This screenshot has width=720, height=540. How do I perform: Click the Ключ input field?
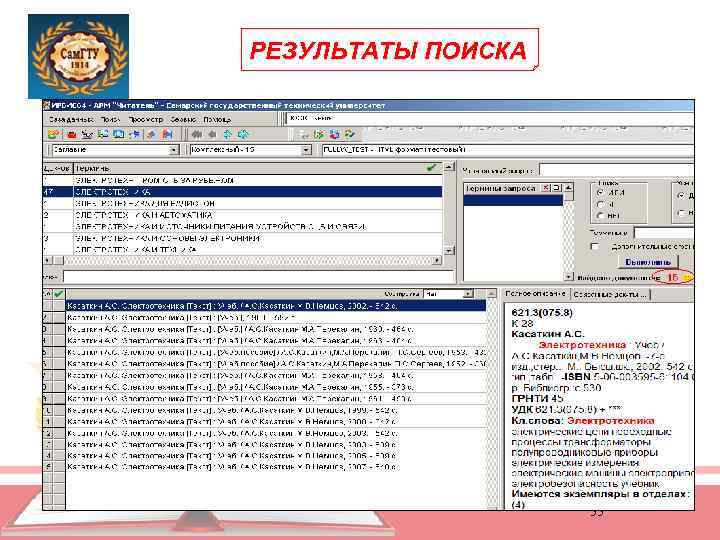point(259,276)
